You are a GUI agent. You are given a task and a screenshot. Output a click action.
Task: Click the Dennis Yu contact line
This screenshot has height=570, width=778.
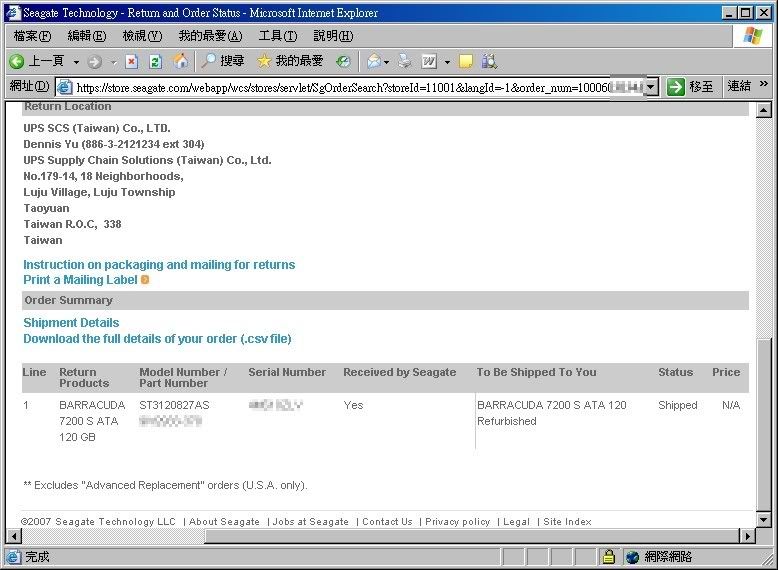(x=114, y=144)
